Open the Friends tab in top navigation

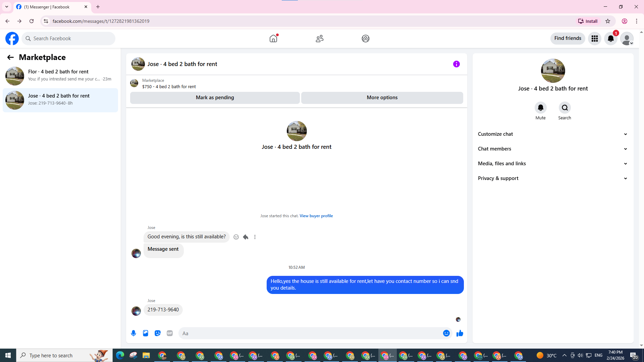tap(319, 39)
